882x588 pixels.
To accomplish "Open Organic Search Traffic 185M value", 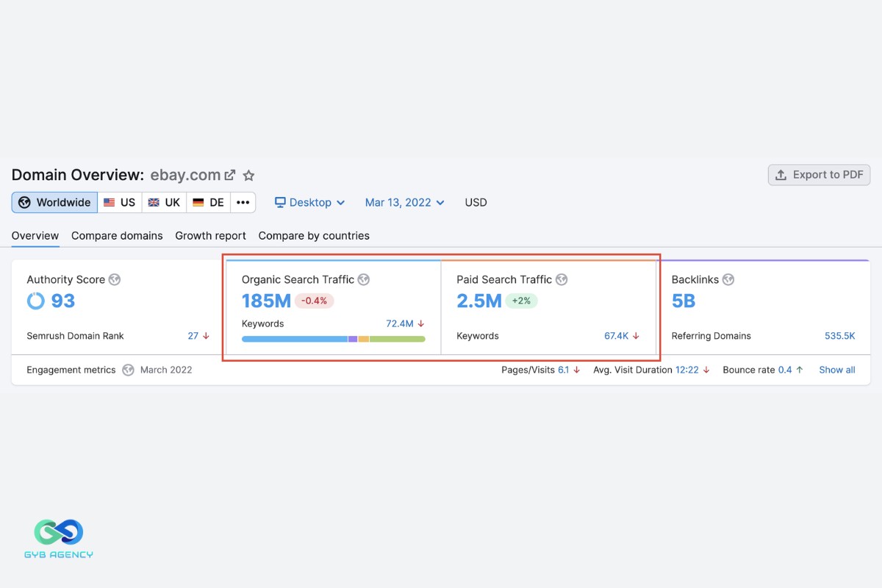I will tap(267, 301).
